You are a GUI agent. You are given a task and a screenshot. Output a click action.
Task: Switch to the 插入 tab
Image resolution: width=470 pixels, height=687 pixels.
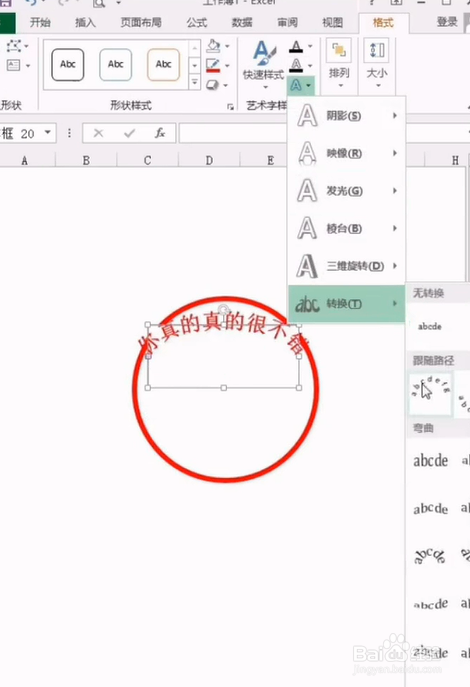coord(85,22)
